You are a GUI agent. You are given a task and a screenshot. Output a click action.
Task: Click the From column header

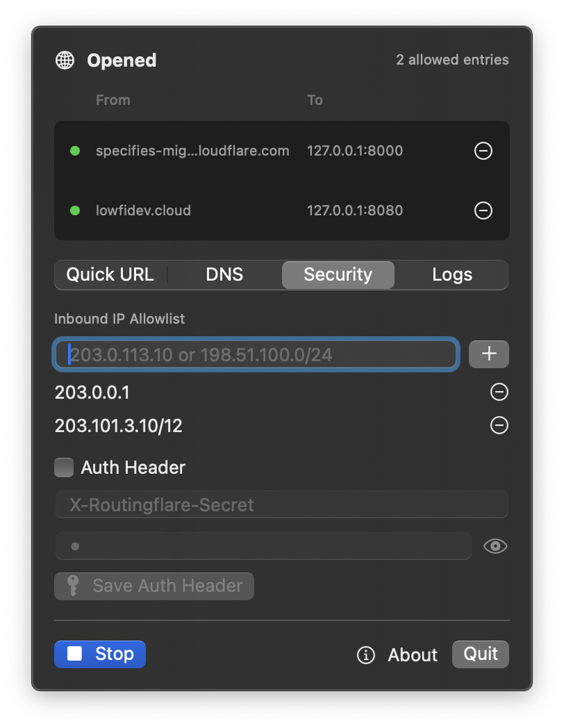[x=113, y=100]
